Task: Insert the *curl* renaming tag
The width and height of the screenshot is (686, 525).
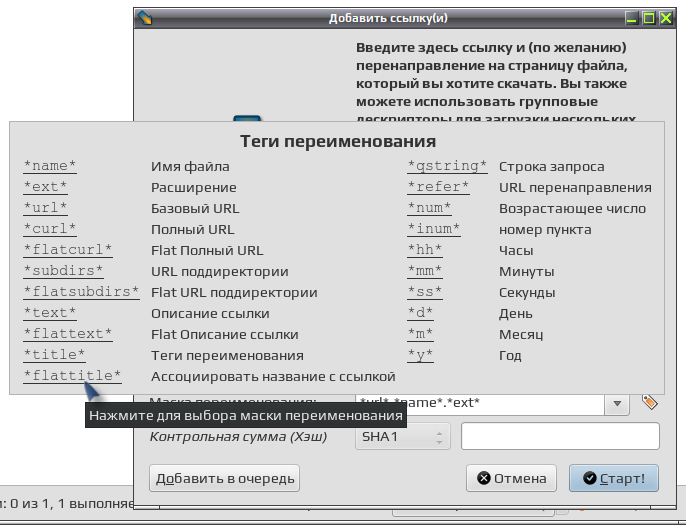Action: pyautogui.click(x=50, y=229)
